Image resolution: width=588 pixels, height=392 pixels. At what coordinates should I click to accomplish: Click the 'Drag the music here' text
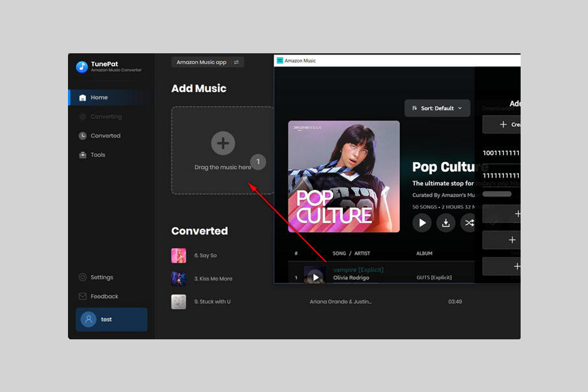[x=223, y=167]
